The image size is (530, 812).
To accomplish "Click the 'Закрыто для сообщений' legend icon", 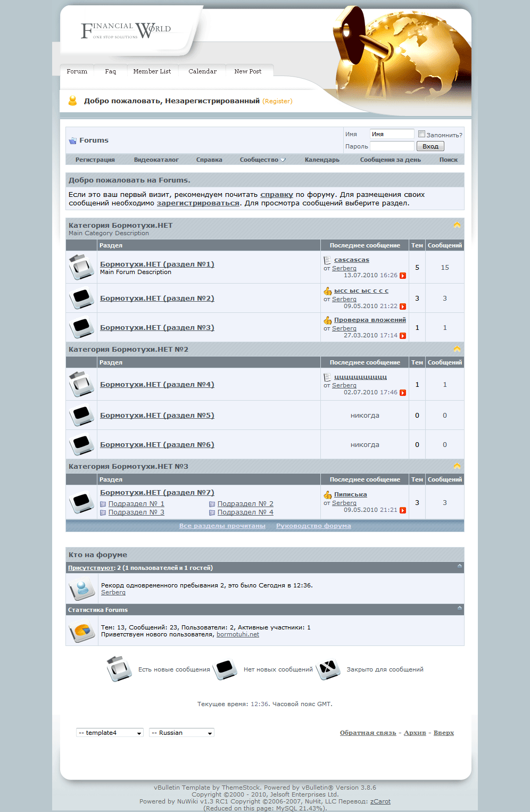I will (x=328, y=669).
